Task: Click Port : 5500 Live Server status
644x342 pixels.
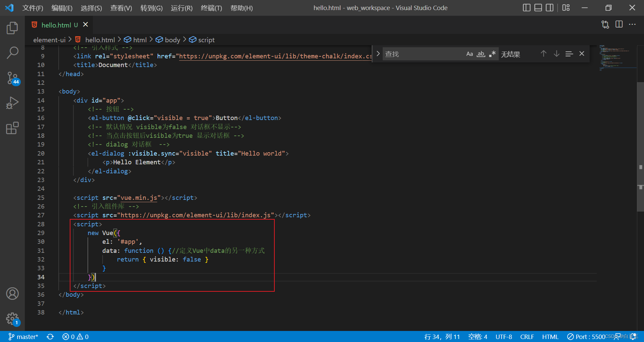Action: (586, 337)
